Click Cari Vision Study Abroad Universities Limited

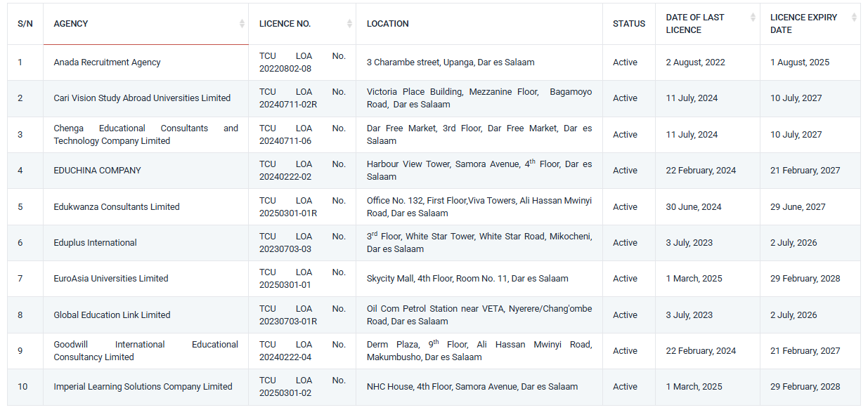[x=142, y=98]
